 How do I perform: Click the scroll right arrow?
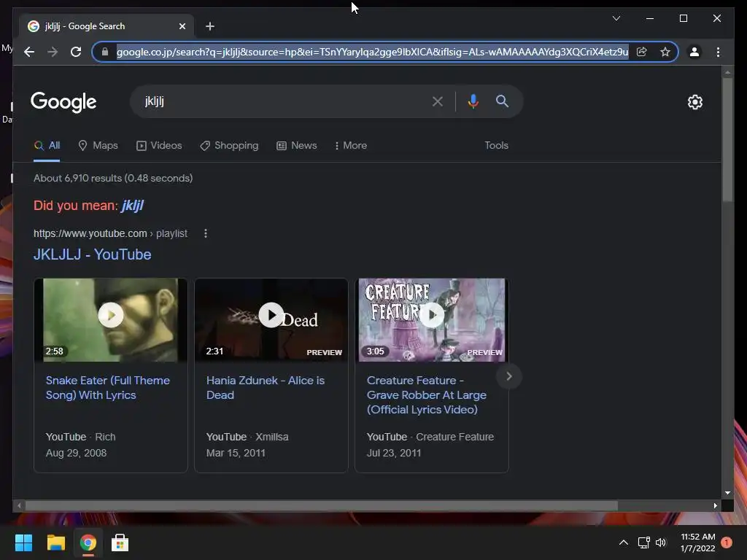tap(715, 506)
